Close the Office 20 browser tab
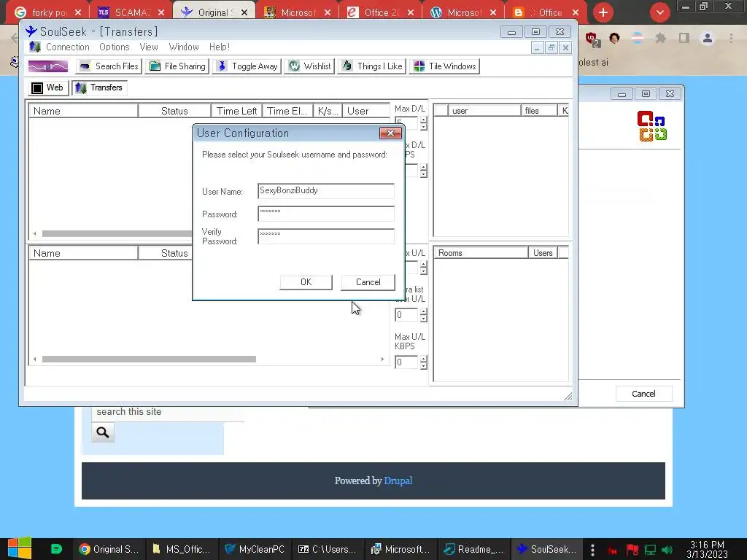747x560 pixels. tap(411, 13)
